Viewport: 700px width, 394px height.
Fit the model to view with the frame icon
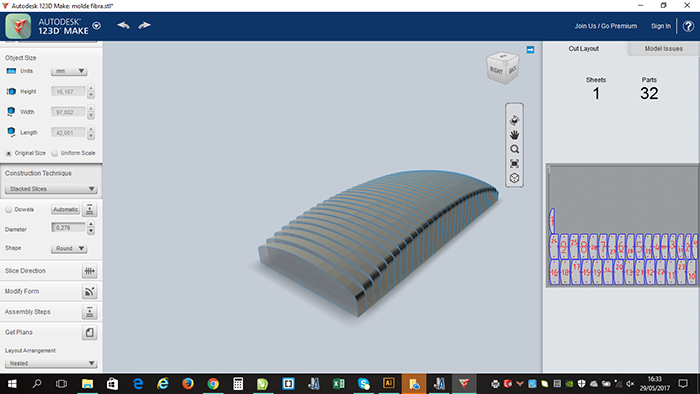point(514,164)
